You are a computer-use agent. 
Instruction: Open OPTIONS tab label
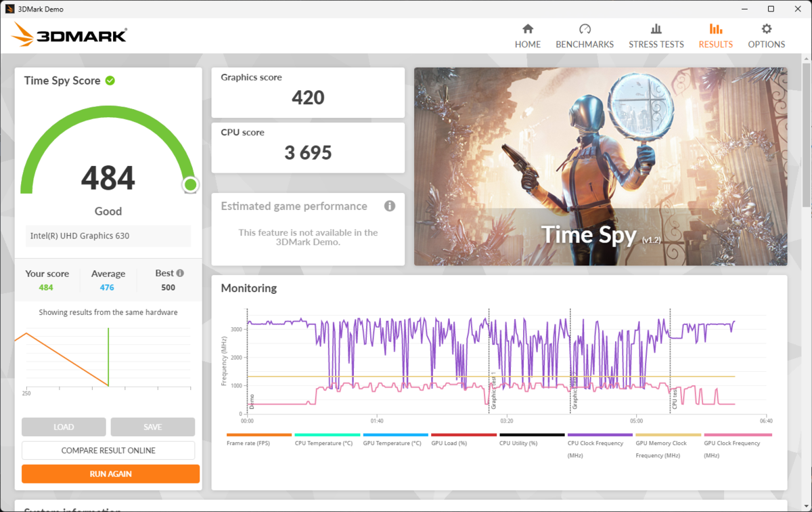click(x=767, y=44)
